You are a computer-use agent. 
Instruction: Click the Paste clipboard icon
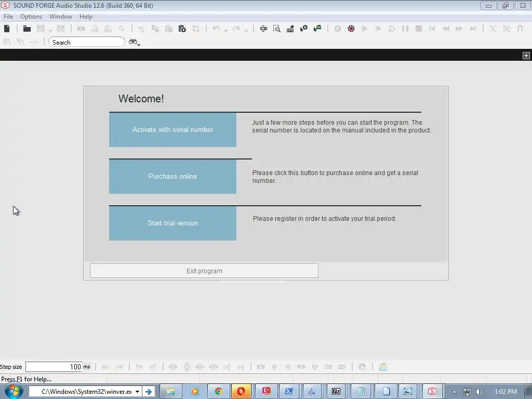(x=169, y=29)
